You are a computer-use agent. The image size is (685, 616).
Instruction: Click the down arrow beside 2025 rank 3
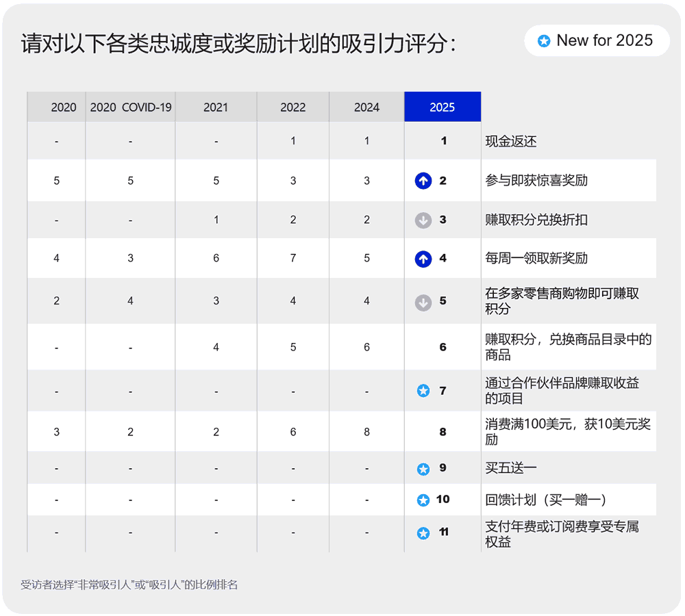(423, 219)
